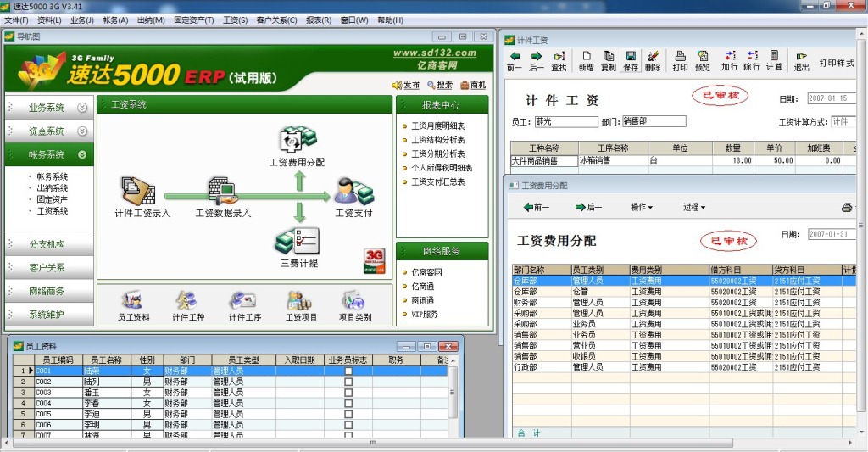868x452 pixels.
Task: Click the 搜索 search button
Action: click(440, 86)
